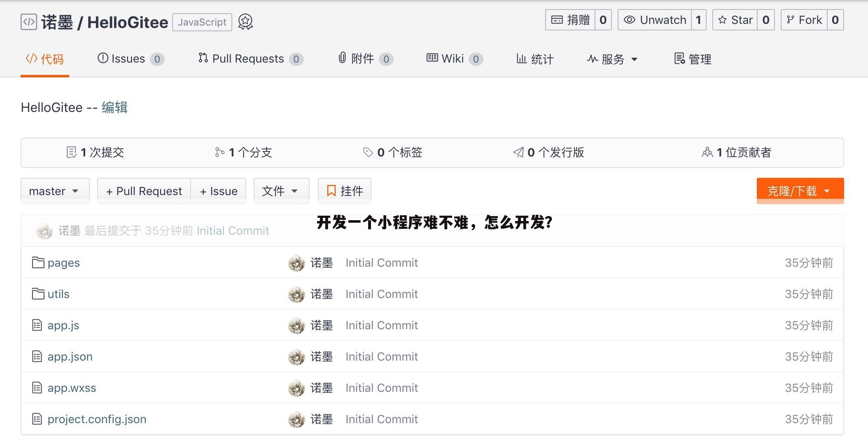Open Initial Commit message in app.js row

382,325
